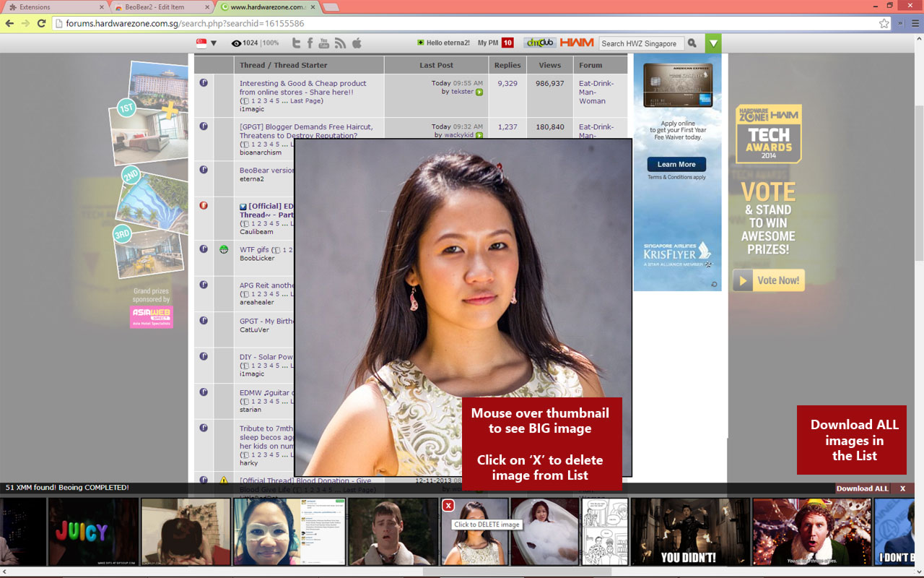The image size is (924, 578).
Task: Open the GPGT Blogger Demands Free Haircut thread
Action: tap(306, 131)
